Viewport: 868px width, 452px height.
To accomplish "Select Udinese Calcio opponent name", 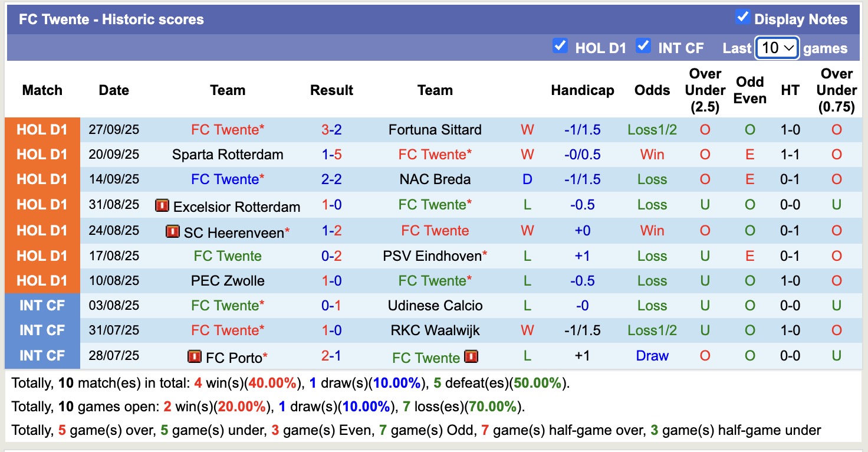I will click(435, 305).
